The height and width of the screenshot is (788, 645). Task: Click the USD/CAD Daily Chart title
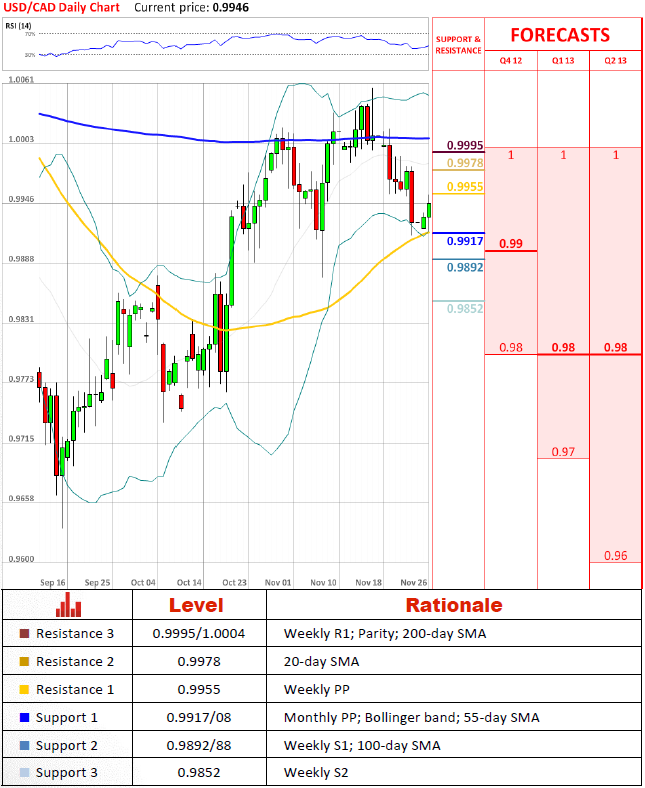coord(61,8)
